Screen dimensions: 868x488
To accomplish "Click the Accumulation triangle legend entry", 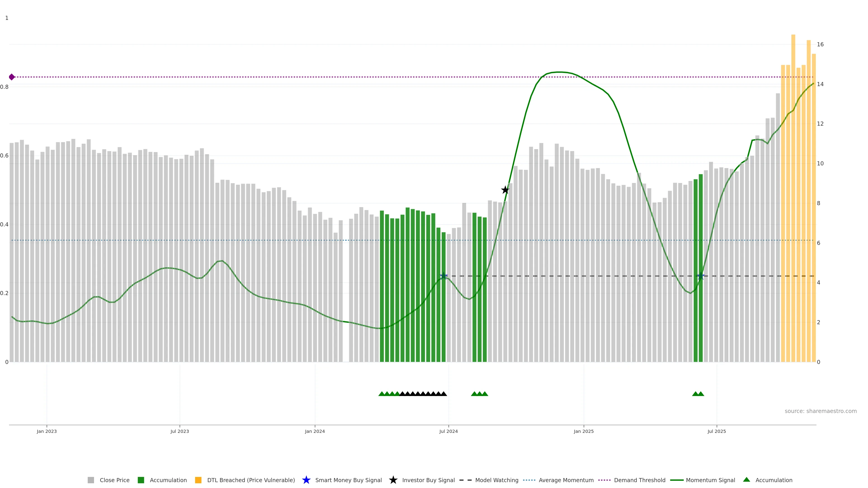I will tap(773, 480).
